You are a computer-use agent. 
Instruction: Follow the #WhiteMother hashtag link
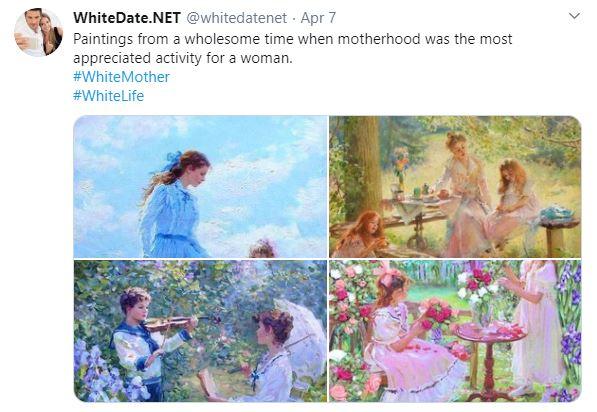click(121, 77)
